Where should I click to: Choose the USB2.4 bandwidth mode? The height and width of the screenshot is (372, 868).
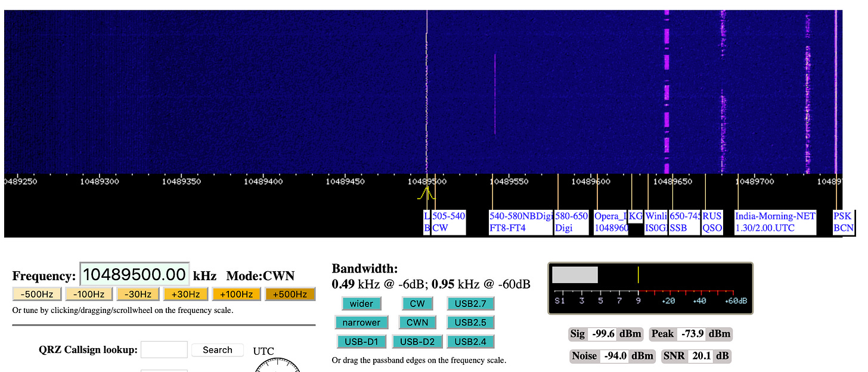pyautogui.click(x=470, y=342)
